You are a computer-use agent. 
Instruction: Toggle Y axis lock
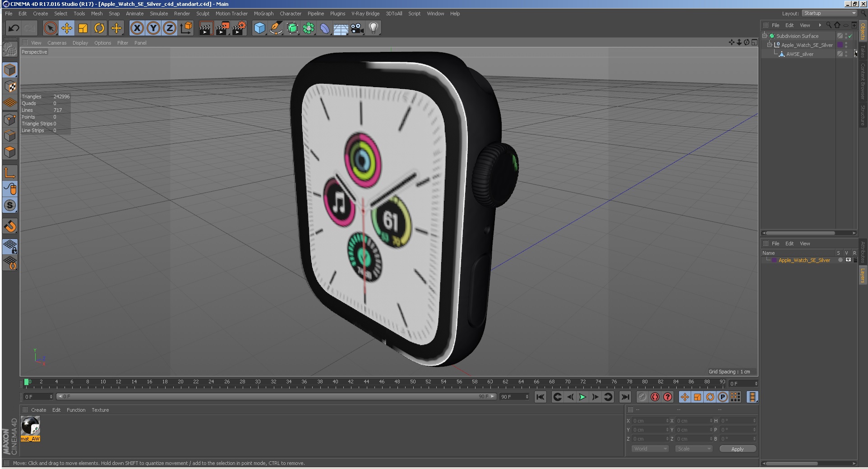pyautogui.click(x=153, y=28)
